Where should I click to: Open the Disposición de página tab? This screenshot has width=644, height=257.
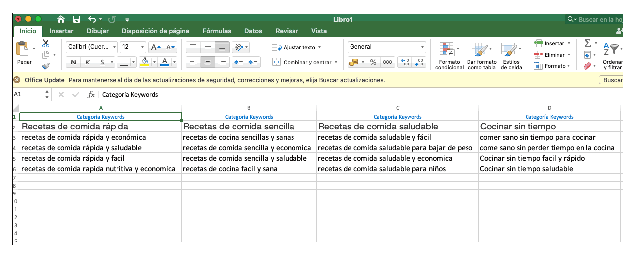(156, 31)
